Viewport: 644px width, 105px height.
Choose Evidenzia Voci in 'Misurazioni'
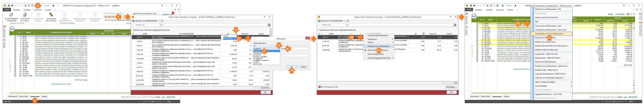[378, 46]
